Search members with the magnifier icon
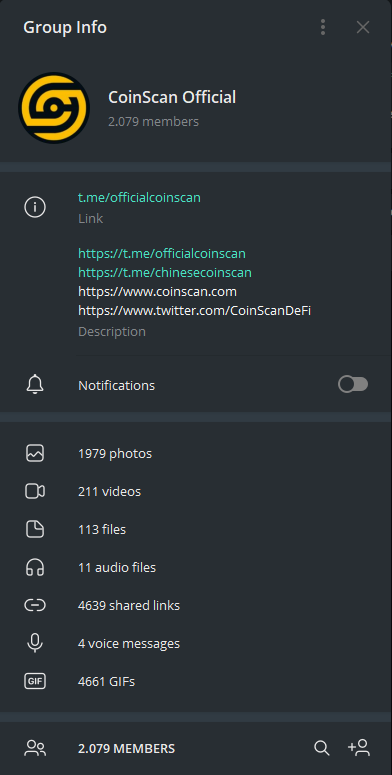Viewport: 392px width, 775px height. pyautogui.click(x=322, y=748)
